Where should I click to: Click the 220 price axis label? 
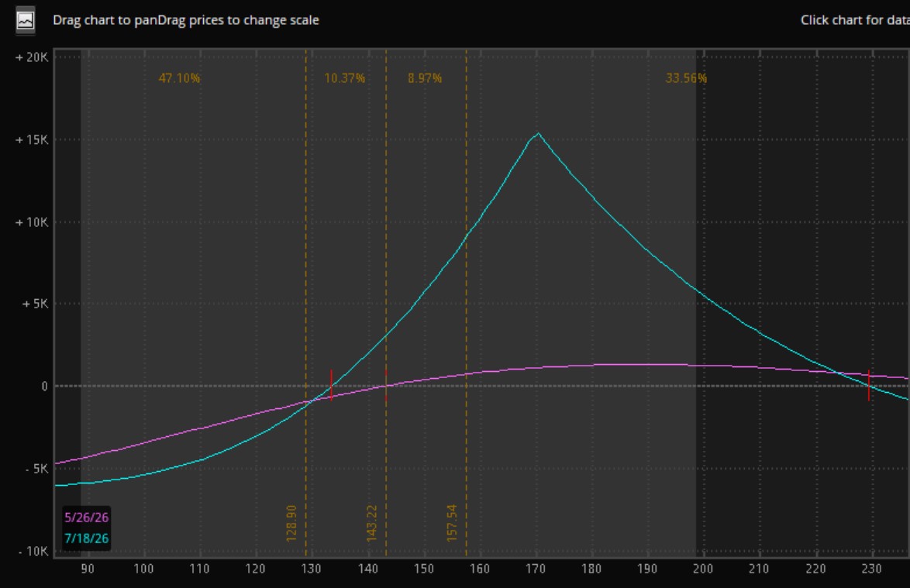815,569
